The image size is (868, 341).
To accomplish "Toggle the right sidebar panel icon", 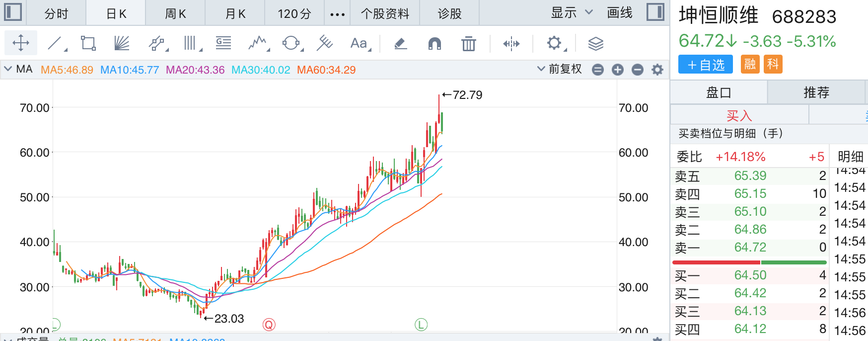I will click(x=655, y=12).
